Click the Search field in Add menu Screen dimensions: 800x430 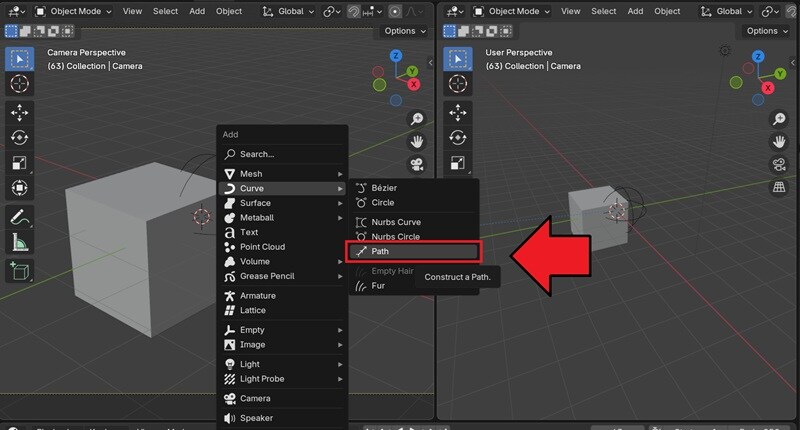[x=283, y=154]
